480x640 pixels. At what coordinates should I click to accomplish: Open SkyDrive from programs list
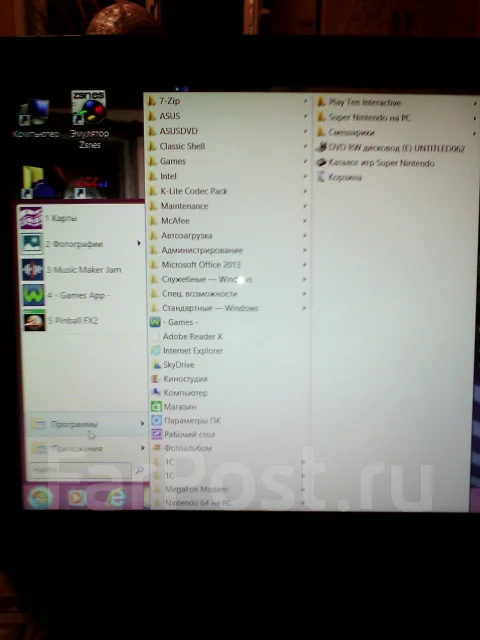[173, 364]
